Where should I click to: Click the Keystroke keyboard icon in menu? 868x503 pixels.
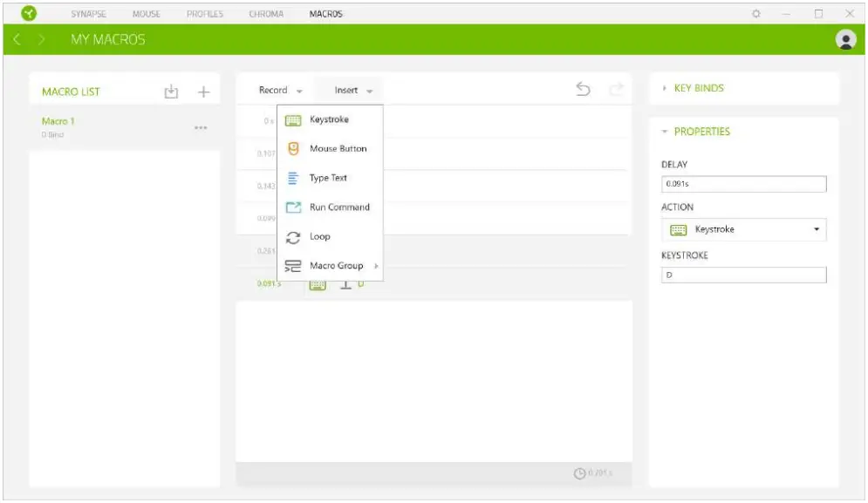click(x=293, y=120)
